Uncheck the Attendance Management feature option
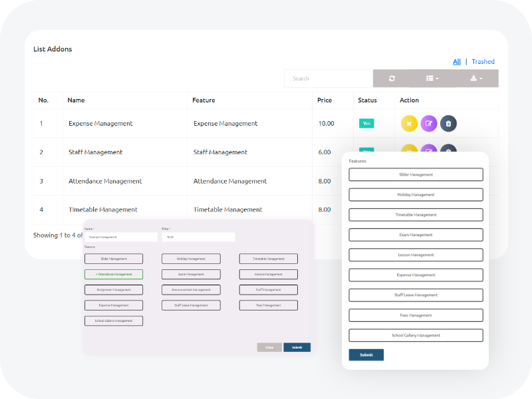Screen dimensions: 532x399 coord(114,274)
